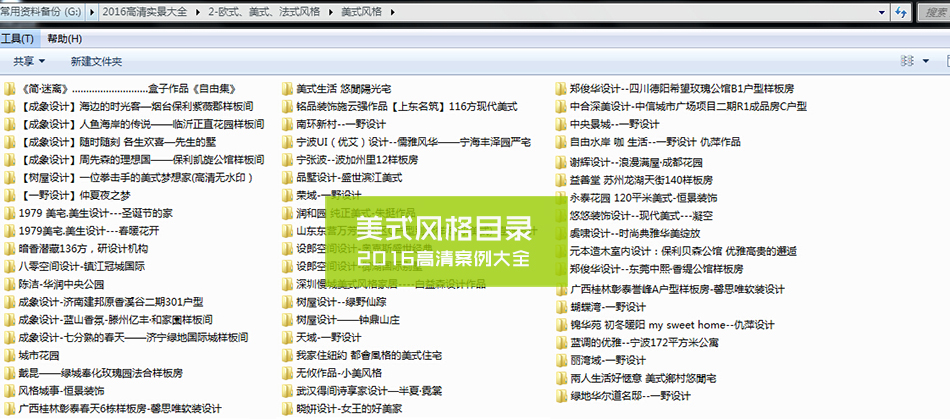Expand the address bar history dropdown arrow
This screenshot has width=950, height=419.
click(x=881, y=12)
